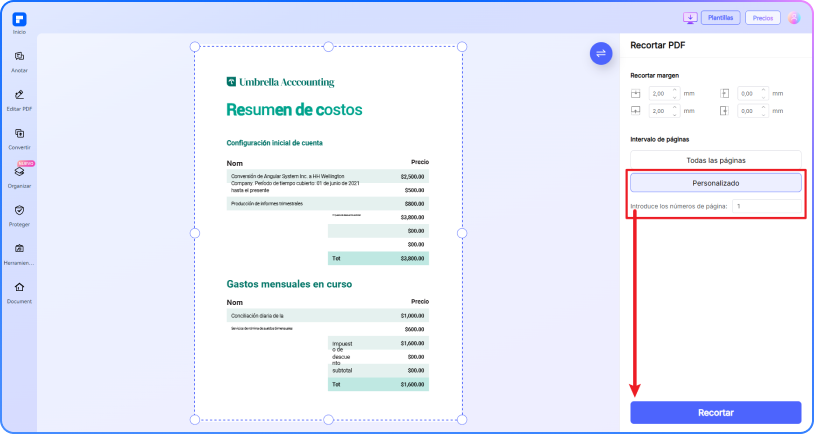Click the $1,000.00 price cell
The image size is (814, 434).
tap(412, 316)
